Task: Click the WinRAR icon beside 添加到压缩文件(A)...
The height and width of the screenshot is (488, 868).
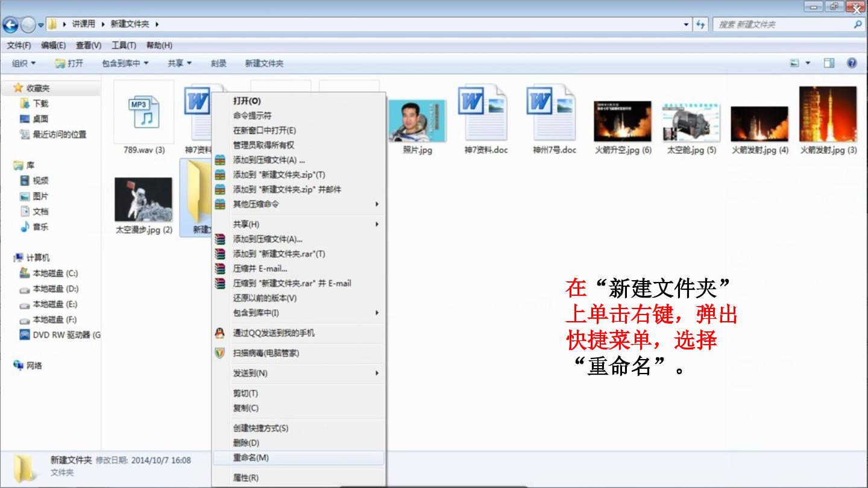Action: 220,239
